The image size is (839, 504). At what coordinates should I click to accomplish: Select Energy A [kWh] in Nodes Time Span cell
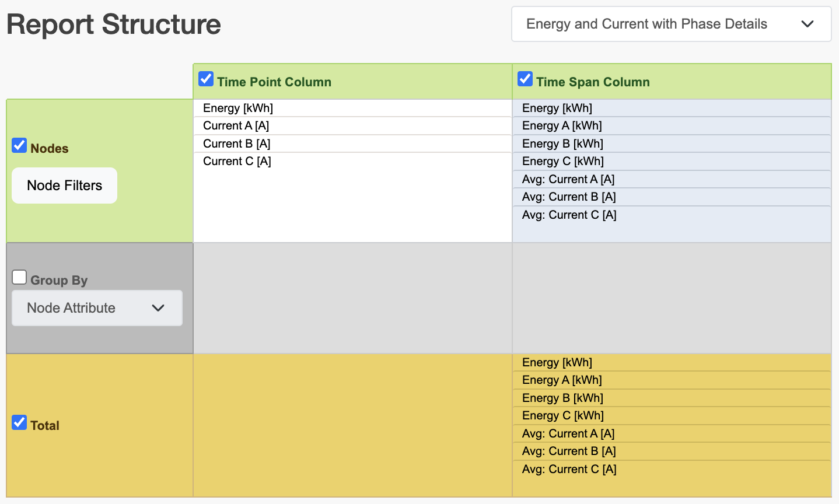562,126
